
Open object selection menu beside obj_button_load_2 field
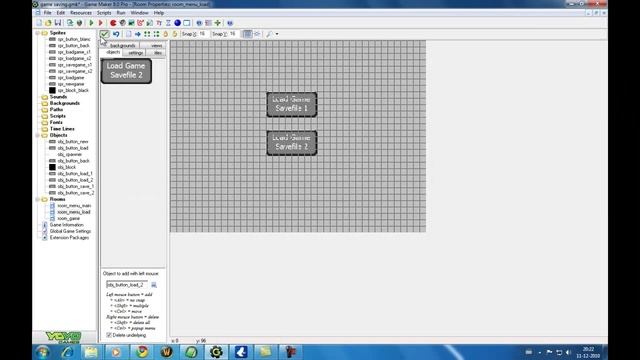154,285
